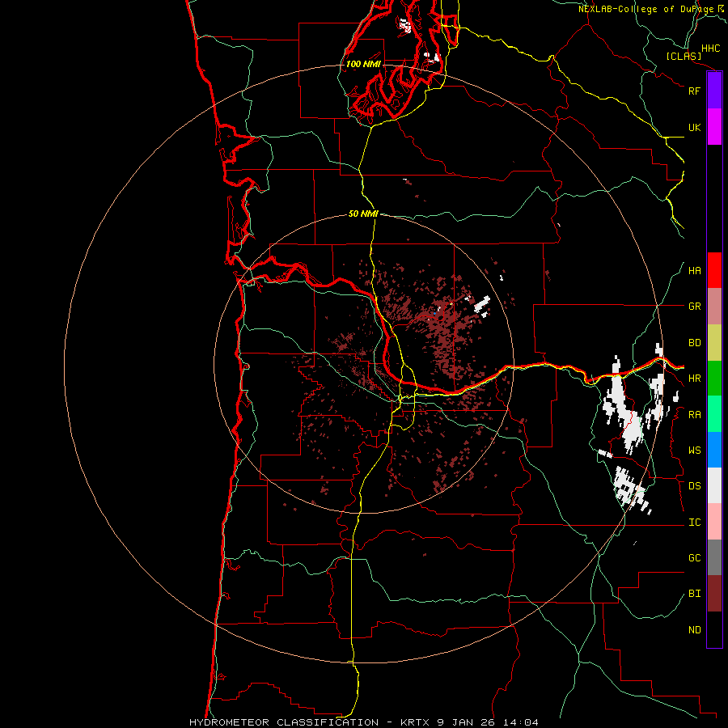Click the UK legend label
The width and height of the screenshot is (728, 728).
click(x=694, y=127)
